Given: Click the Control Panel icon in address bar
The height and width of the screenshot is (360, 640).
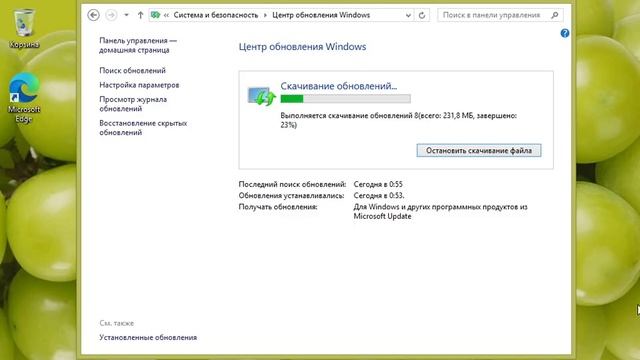Looking at the screenshot, I should (156, 15).
